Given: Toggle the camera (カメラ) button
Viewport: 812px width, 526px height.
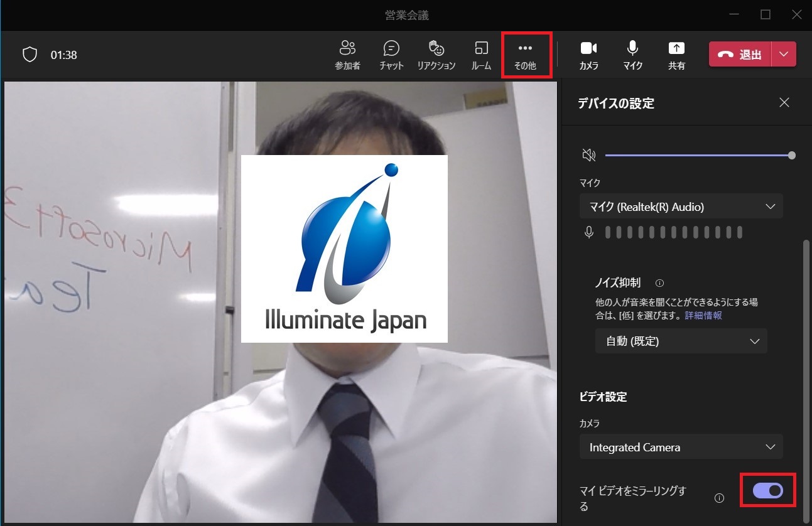Looking at the screenshot, I should point(588,55).
